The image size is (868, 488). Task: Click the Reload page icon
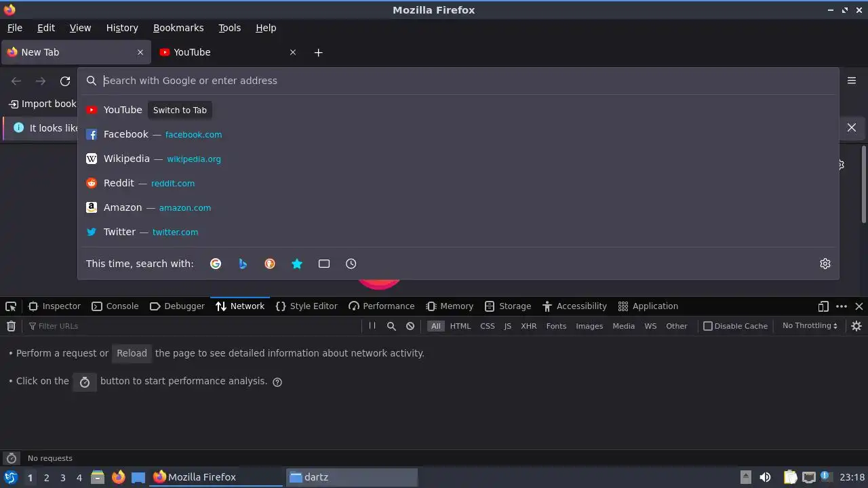[65, 81]
